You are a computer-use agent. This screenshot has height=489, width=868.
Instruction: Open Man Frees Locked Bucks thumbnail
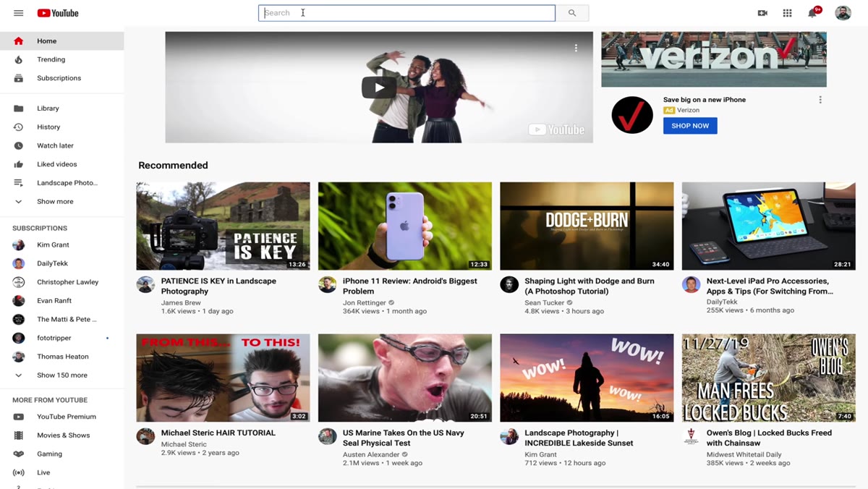[769, 378]
